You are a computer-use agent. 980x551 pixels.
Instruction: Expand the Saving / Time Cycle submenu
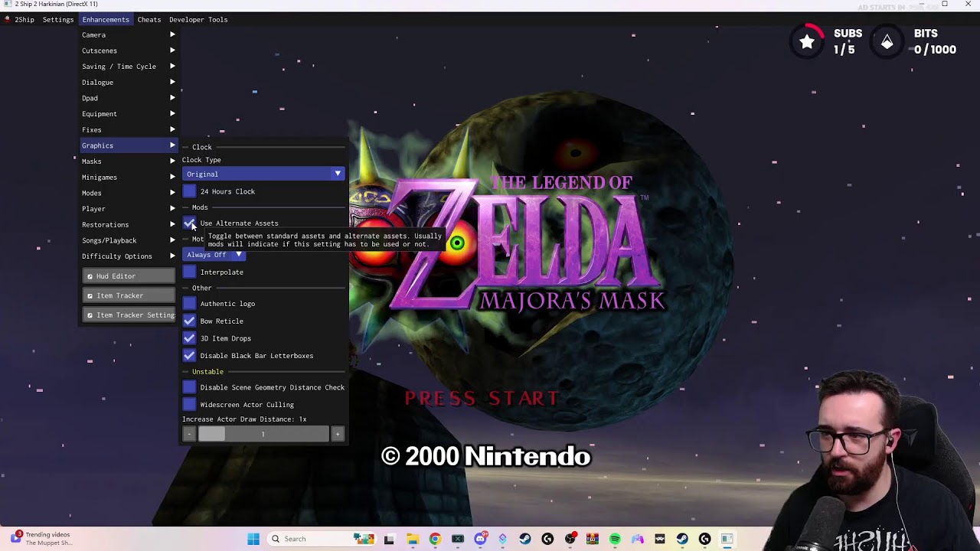[x=129, y=67]
